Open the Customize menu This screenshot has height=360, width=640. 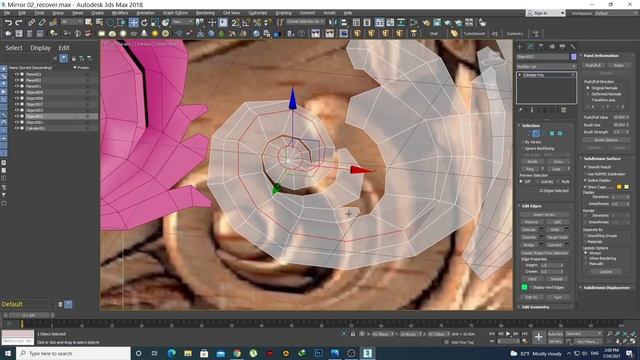click(x=258, y=13)
